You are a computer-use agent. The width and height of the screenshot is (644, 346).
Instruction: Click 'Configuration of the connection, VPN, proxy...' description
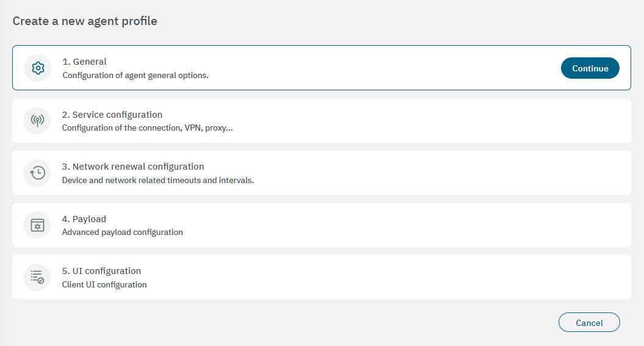147,128
